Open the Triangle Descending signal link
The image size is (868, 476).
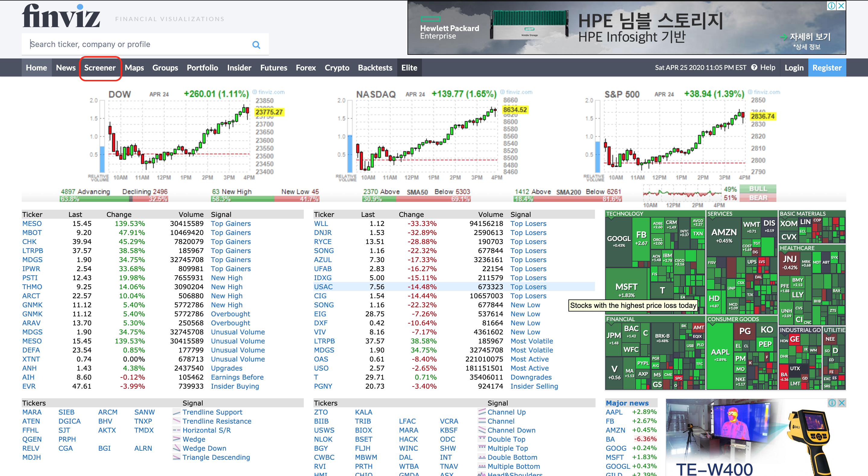(216, 457)
